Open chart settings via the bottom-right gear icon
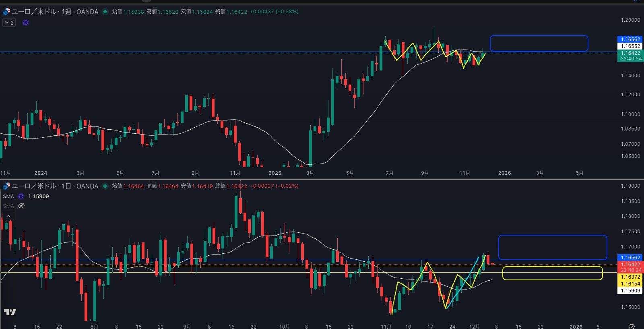 point(632,326)
